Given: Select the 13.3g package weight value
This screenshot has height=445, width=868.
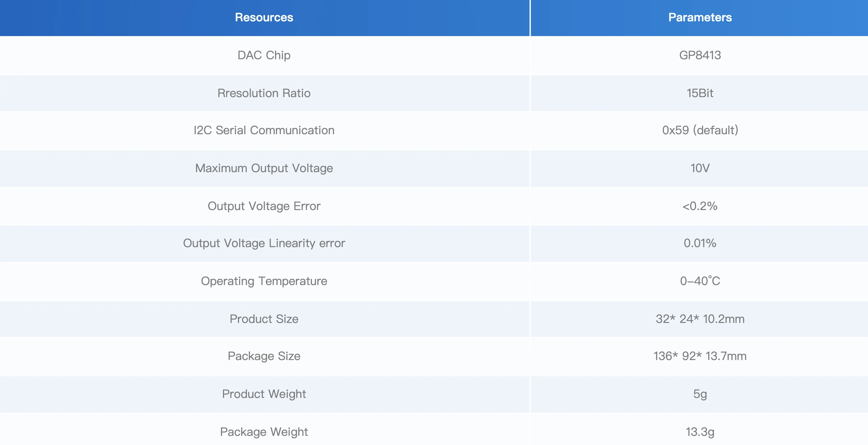Looking at the screenshot, I should pos(700,432).
